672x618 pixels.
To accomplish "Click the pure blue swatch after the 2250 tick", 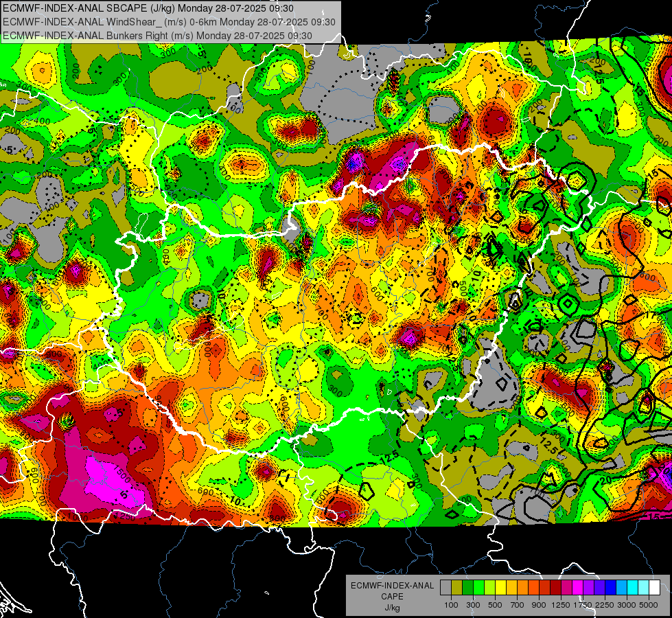I will tap(611, 587).
